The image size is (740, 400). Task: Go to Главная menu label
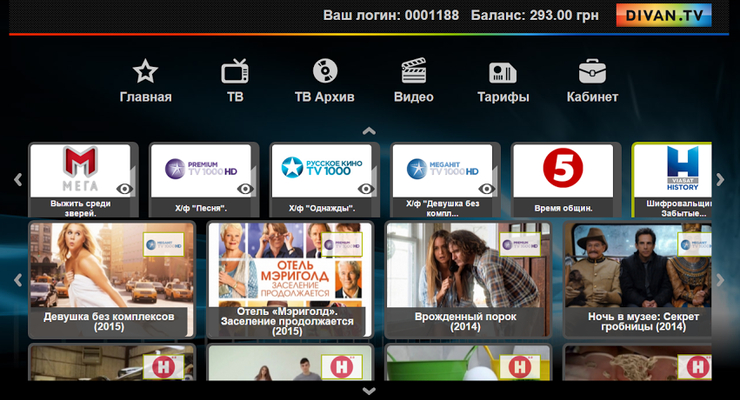pyautogui.click(x=145, y=97)
